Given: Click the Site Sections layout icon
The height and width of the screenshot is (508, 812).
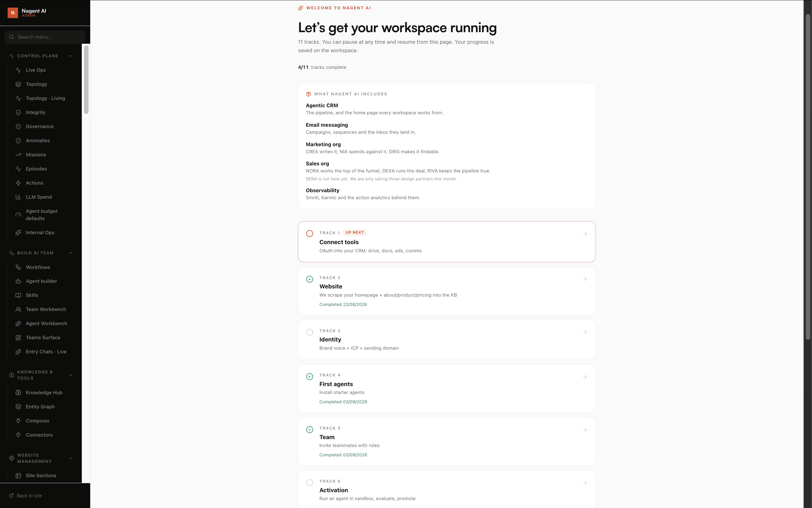Looking at the screenshot, I should [x=18, y=476].
